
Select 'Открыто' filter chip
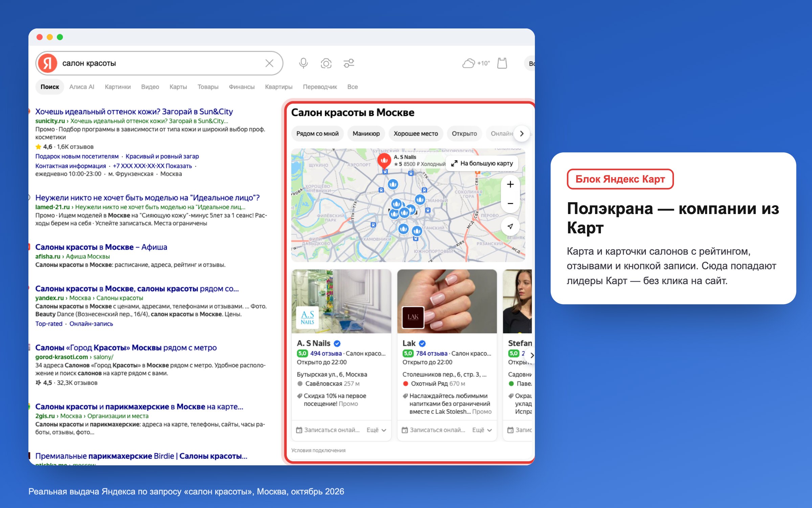pos(464,134)
